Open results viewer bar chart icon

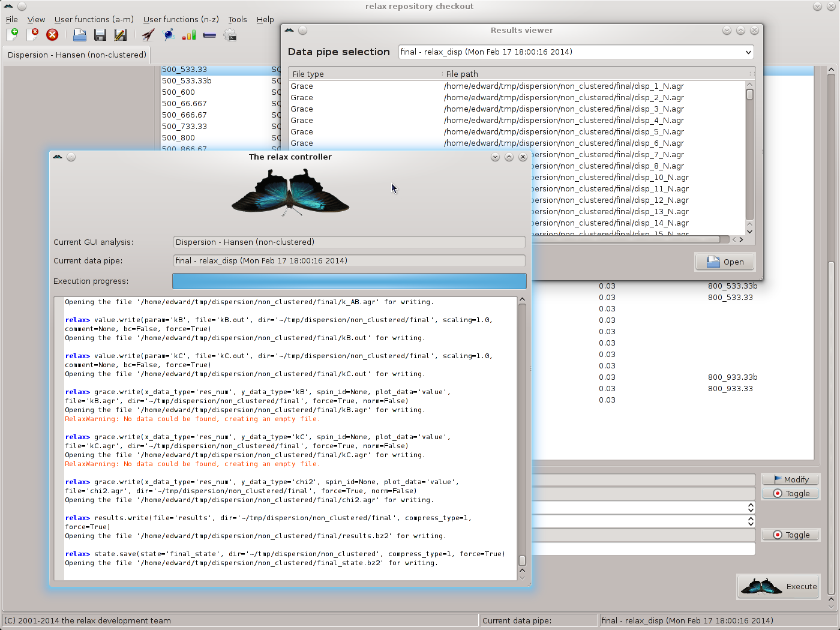(189, 35)
